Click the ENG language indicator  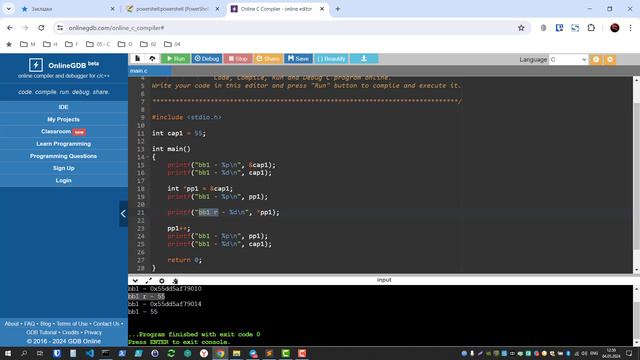coord(594,353)
